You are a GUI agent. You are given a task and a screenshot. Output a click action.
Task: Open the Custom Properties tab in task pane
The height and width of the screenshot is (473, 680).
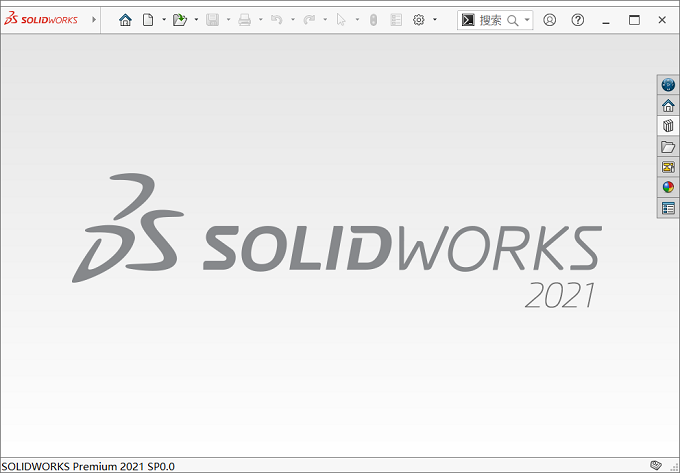tap(668, 208)
